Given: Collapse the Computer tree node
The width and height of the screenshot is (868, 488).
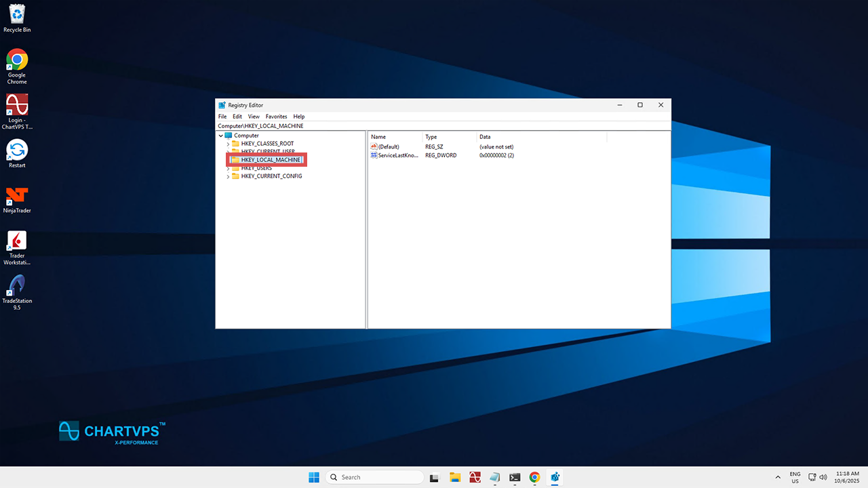Looking at the screenshot, I should [221, 136].
